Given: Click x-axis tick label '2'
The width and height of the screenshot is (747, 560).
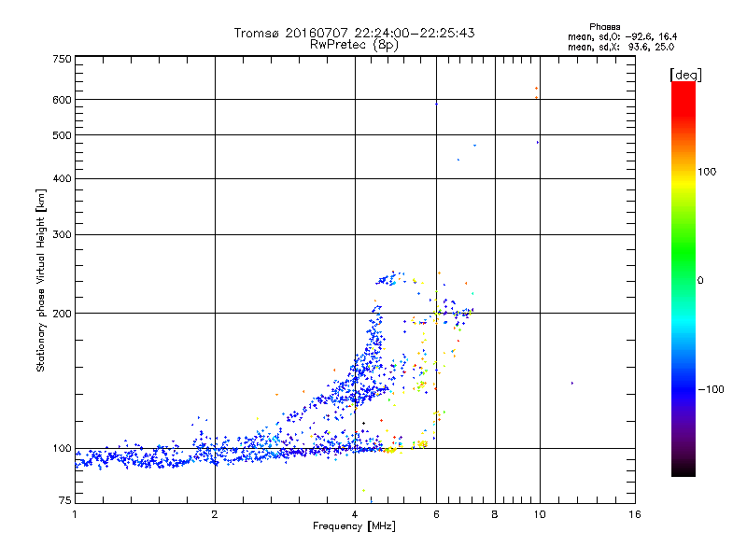Looking at the screenshot, I should [x=215, y=514].
